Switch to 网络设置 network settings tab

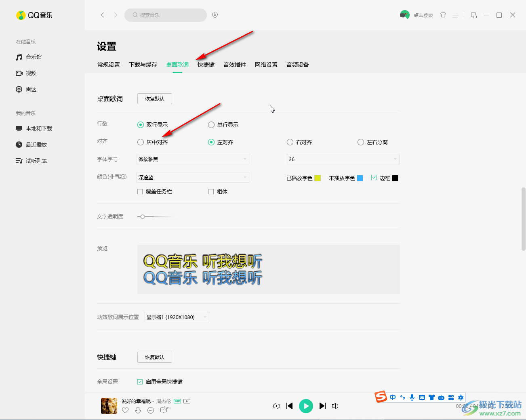(x=266, y=65)
